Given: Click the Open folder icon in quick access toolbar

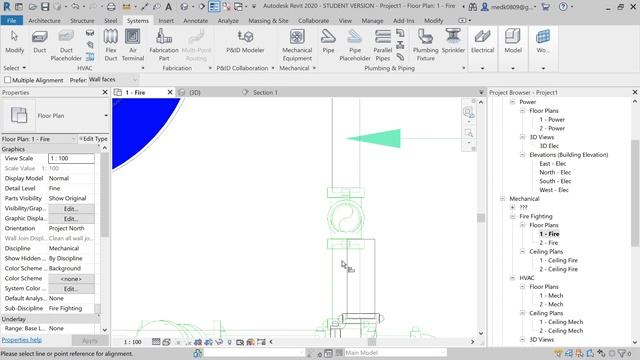Looking at the screenshot, I should (33, 7).
